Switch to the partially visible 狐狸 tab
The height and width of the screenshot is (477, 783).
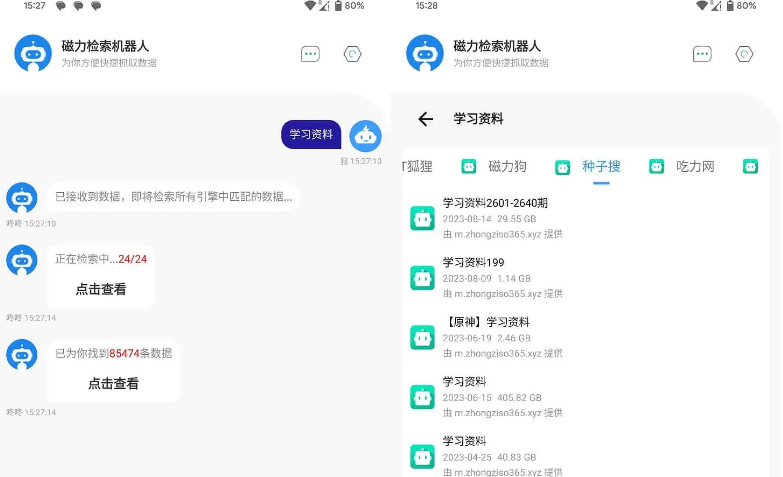click(x=418, y=166)
